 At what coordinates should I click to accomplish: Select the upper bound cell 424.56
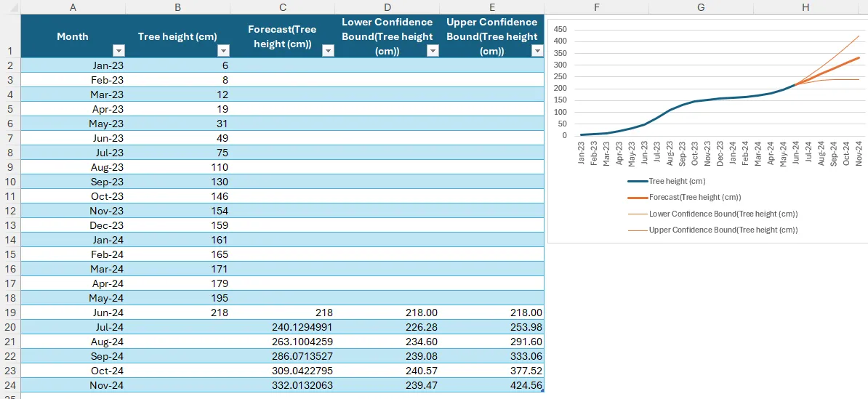[492, 384]
